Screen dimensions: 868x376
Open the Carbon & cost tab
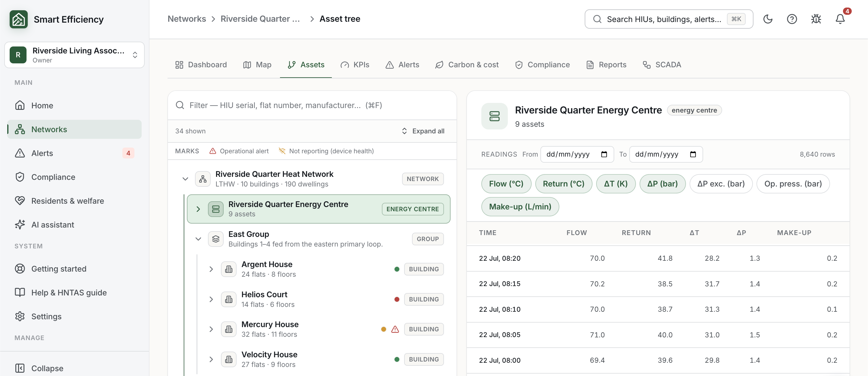[467, 65]
